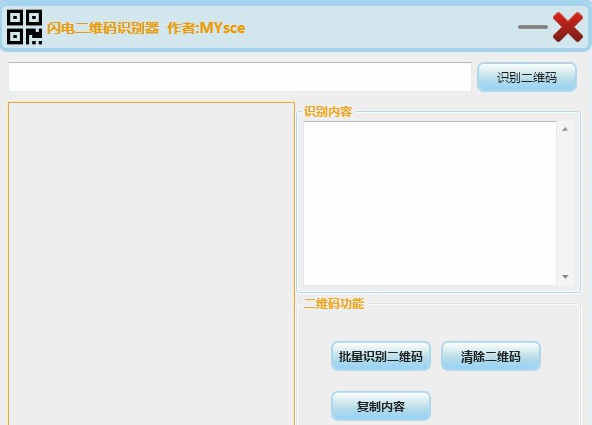This screenshot has height=425, width=592.
Task: Select the 二维码功能 group label
Action: 334,303
